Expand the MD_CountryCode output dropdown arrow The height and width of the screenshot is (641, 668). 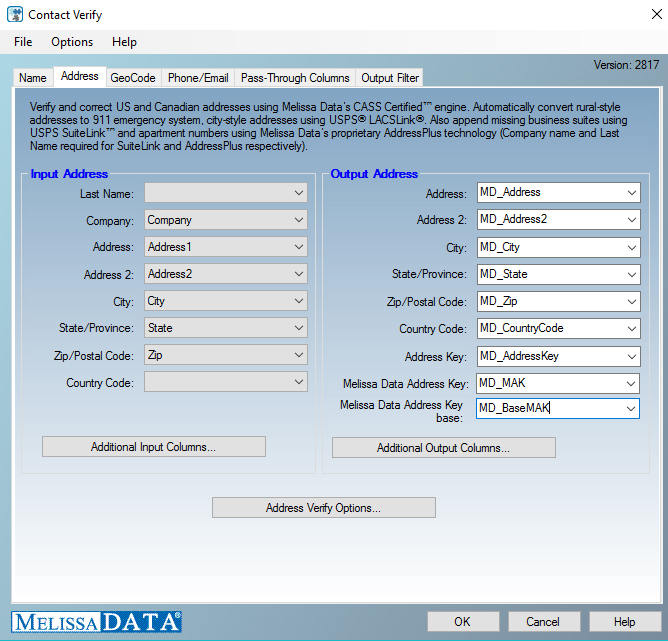click(x=631, y=329)
